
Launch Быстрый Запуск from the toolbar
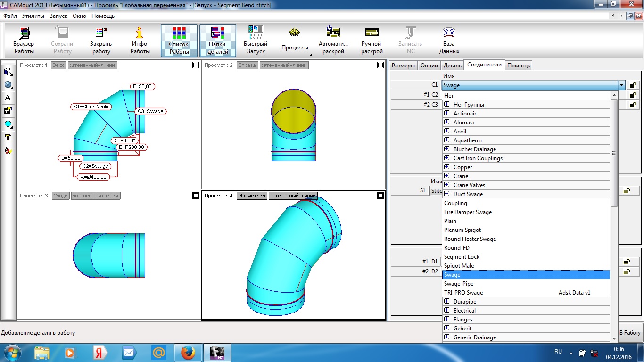click(x=256, y=41)
